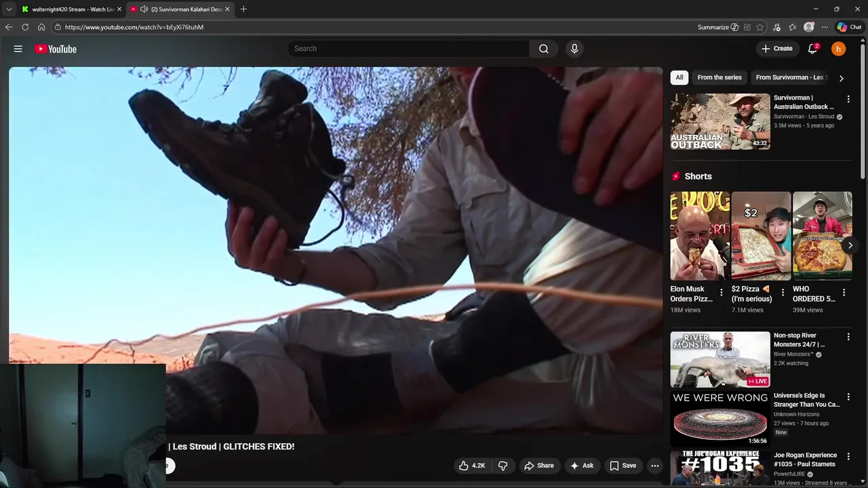Open browser settings and more ellipsis

825,27
